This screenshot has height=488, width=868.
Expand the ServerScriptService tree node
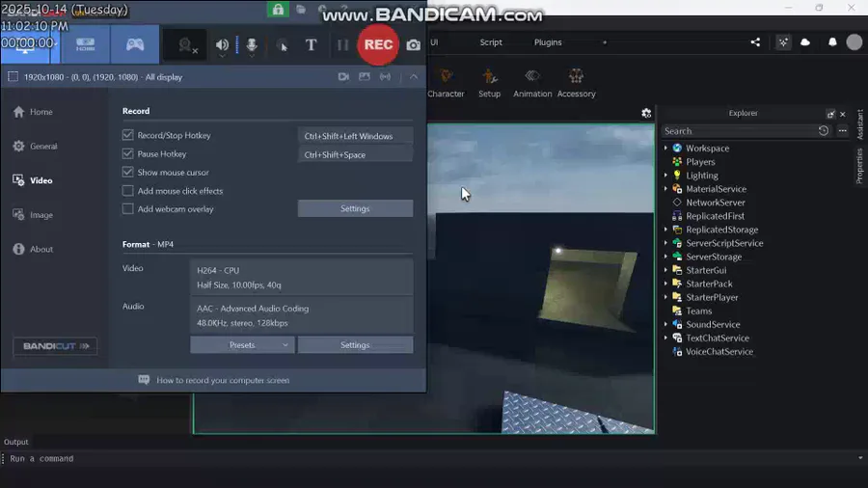click(x=665, y=243)
